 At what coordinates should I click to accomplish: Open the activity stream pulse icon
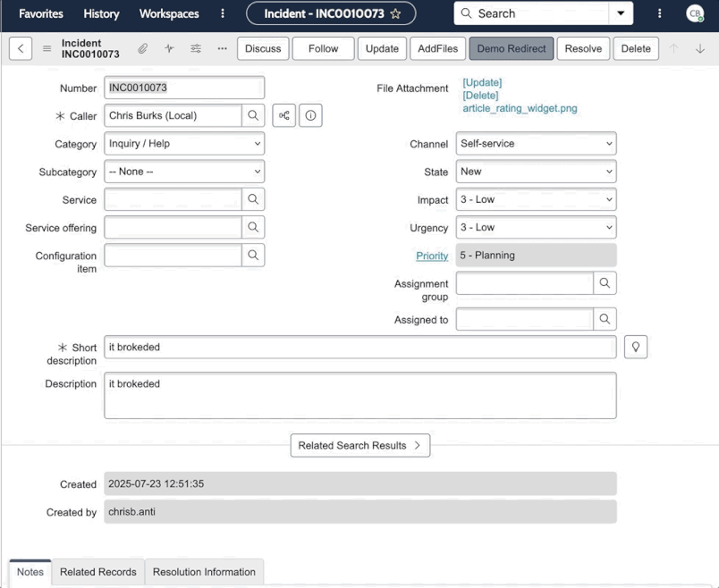[169, 49]
